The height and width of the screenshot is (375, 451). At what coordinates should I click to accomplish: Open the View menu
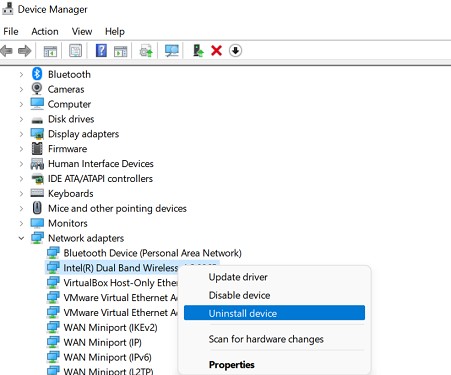pyautogui.click(x=82, y=31)
